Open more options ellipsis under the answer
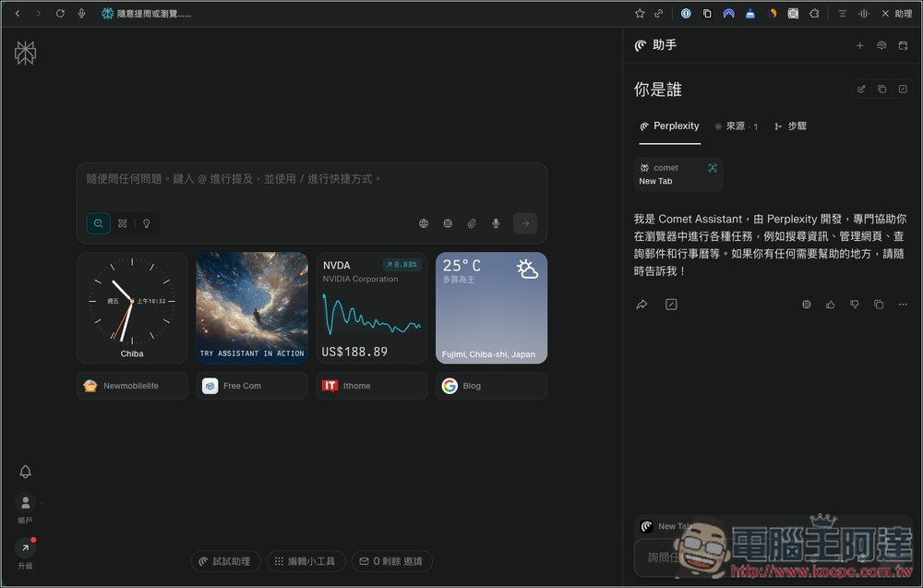923x588 pixels. [903, 305]
